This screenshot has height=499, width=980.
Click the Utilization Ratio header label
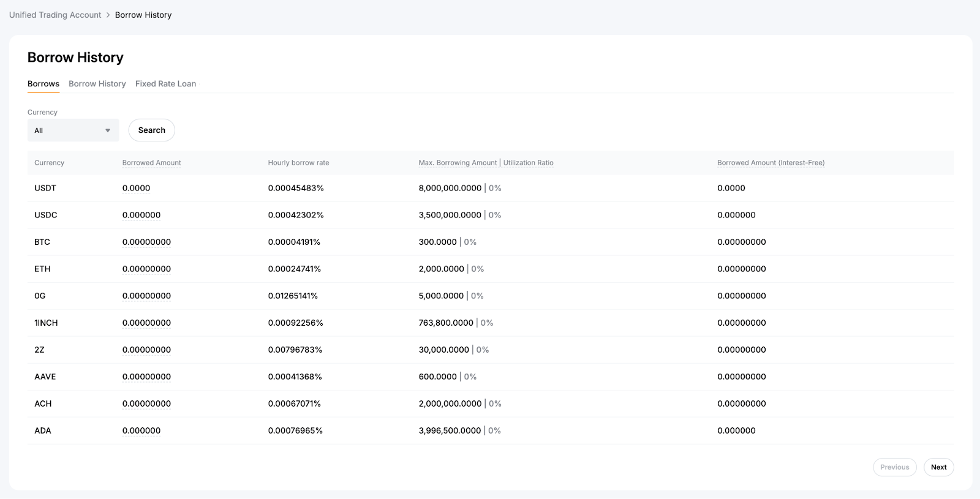pyautogui.click(x=528, y=163)
